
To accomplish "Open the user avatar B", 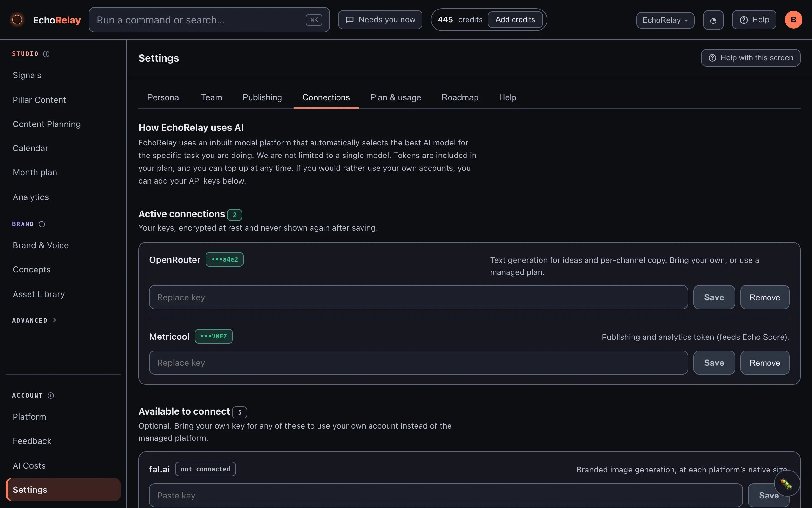I will 793,19.
